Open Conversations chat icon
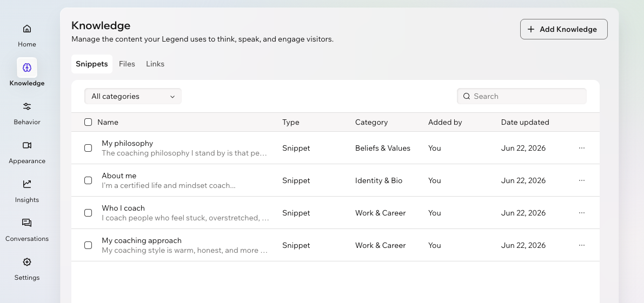 [26, 223]
